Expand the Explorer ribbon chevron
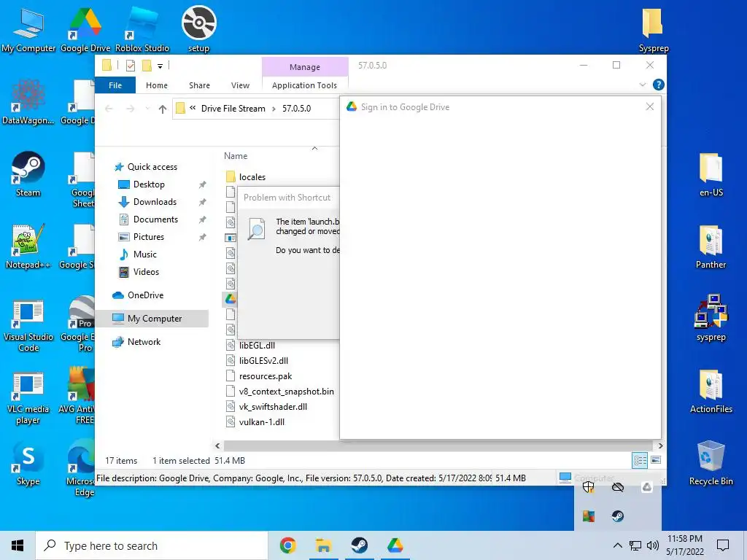 point(643,85)
